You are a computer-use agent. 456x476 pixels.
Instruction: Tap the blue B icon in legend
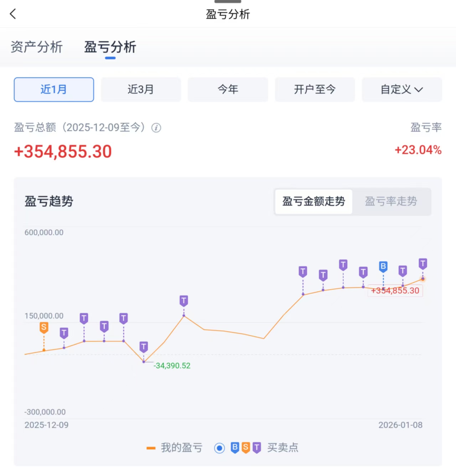coord(235,448)
